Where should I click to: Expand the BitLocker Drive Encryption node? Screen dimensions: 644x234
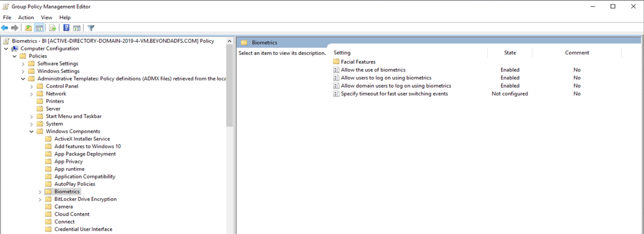tap(40, 200)
